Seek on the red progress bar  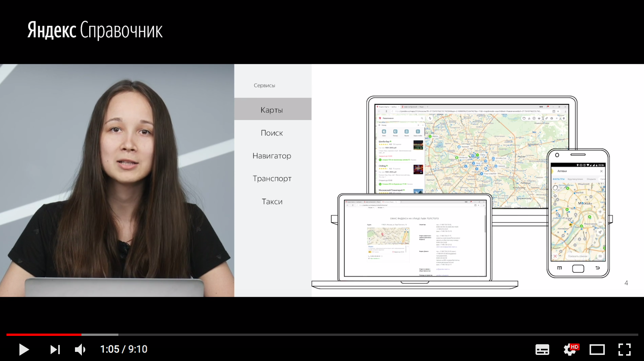click(44, 334)
